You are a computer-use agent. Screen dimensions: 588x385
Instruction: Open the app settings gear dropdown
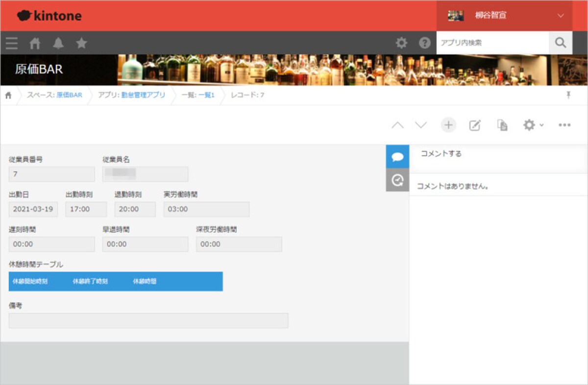[533, 125]
